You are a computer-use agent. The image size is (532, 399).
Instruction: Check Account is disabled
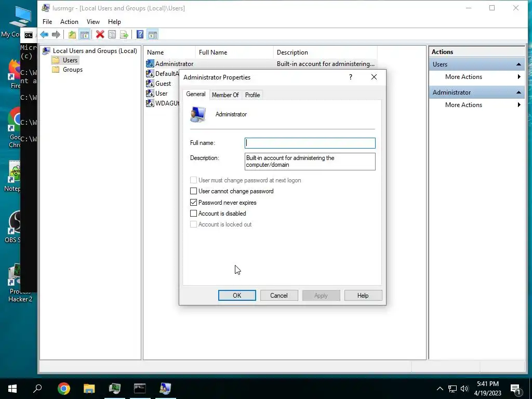coord(193,214)
